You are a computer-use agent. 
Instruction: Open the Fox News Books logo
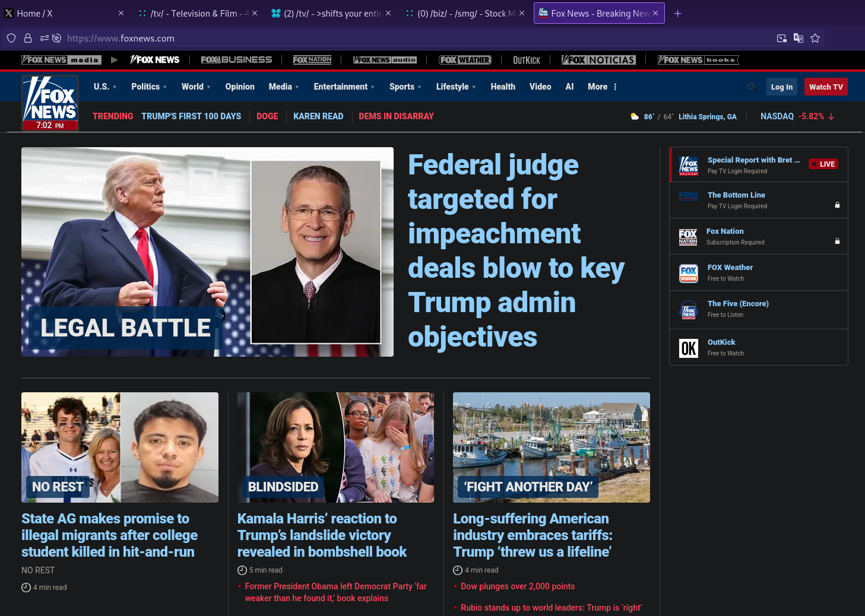pos(698,60)
